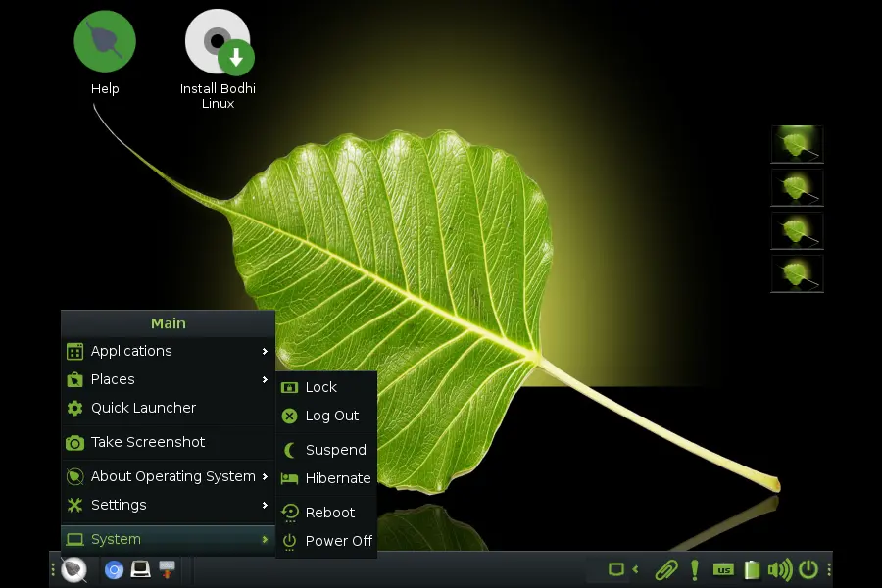Image resolution: width=882 pixels, height=588 pixels.
Task: Select Power Off in the System submenu
Action: [326, 541]
